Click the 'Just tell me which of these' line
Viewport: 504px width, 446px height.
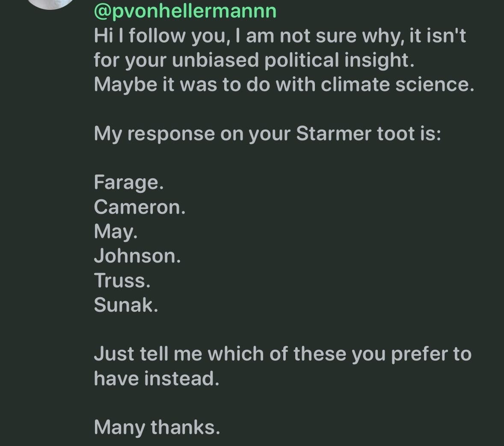point(220,354)
